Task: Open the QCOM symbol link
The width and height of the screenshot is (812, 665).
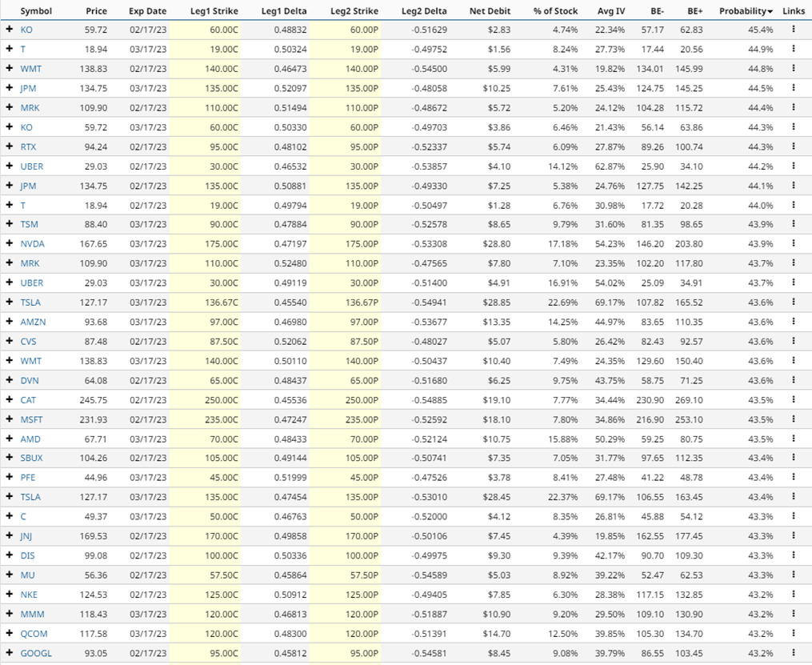Action: coord(34,634)
